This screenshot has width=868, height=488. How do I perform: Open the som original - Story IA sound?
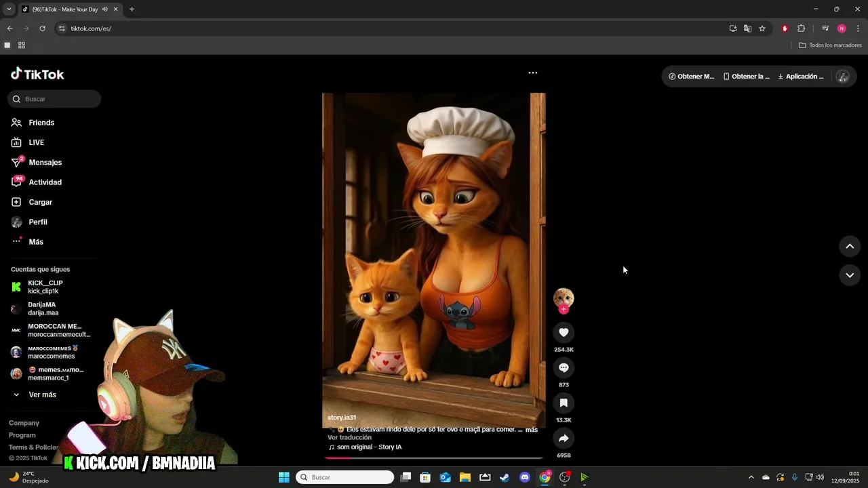tap(365, 447)
